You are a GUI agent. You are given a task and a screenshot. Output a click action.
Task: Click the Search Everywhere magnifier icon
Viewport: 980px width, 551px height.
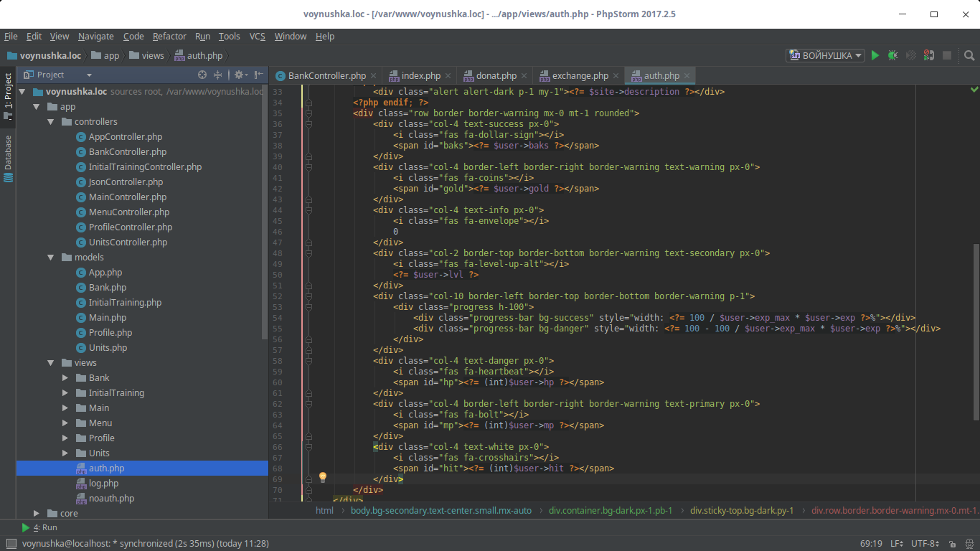(x=969, y=55)
